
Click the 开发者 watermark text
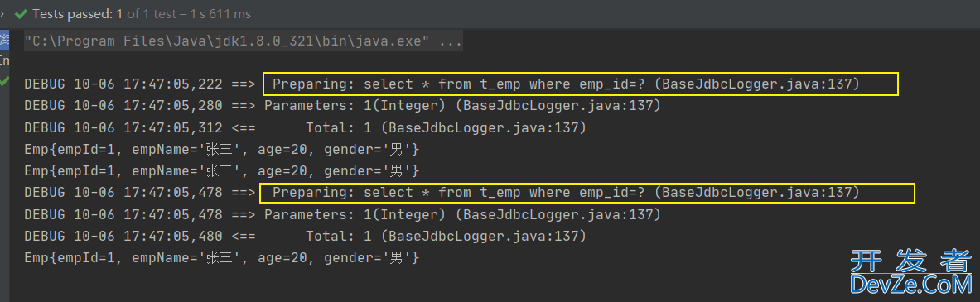(x=912, y=260)
